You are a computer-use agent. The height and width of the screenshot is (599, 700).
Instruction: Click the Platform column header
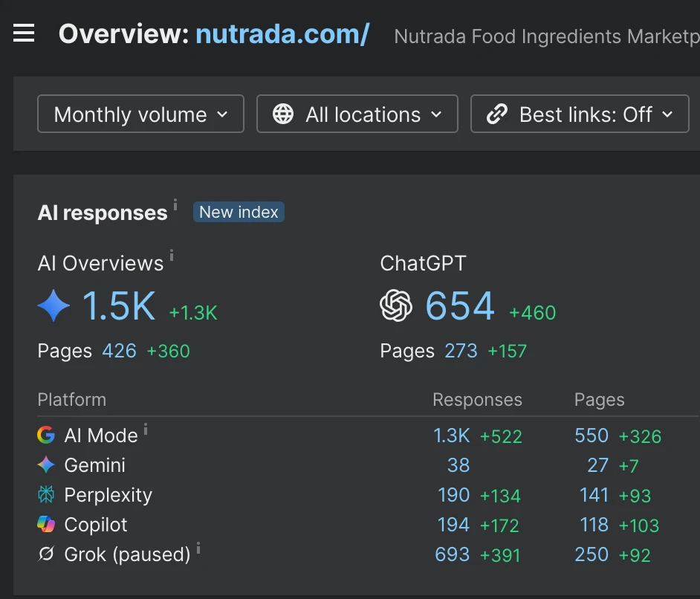click(x=72, y=400)
